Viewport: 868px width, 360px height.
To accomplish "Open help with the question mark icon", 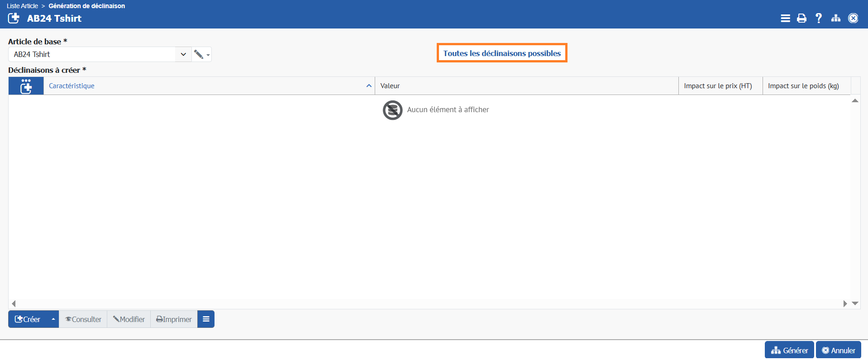I will [x=818, y=18].
